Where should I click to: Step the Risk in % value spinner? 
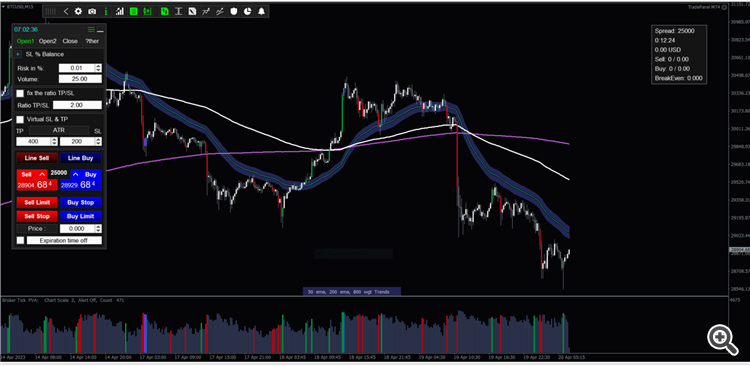click(x=99, y=68)
